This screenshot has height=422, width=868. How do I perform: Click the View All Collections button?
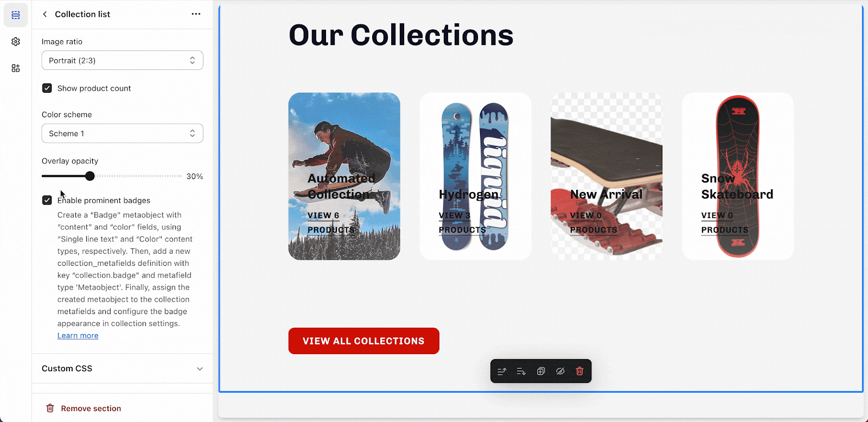click(364, 341)
